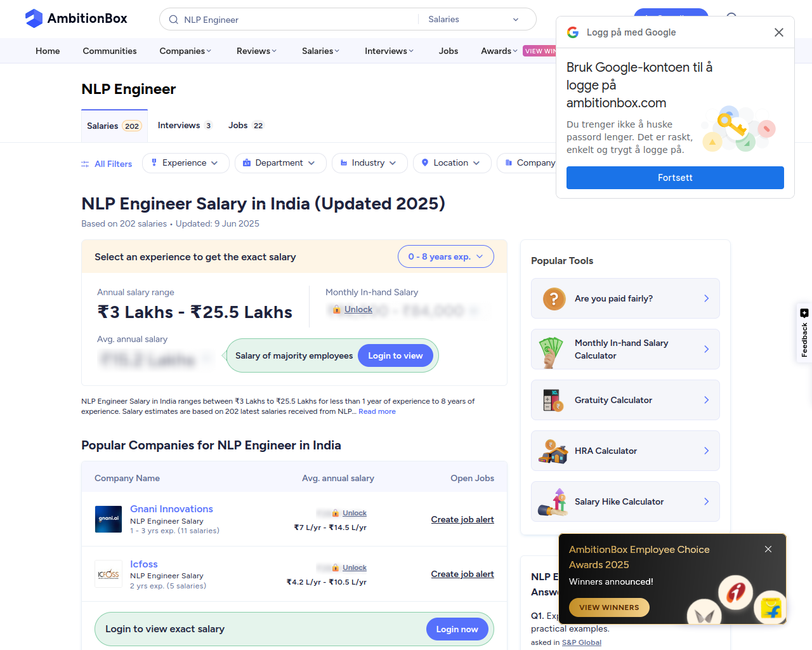Image resolution: width=812 pixels, height=650 pixels.
Task: Click the 'Avg. annual salary' column header
Action: [x=338, y=478]
